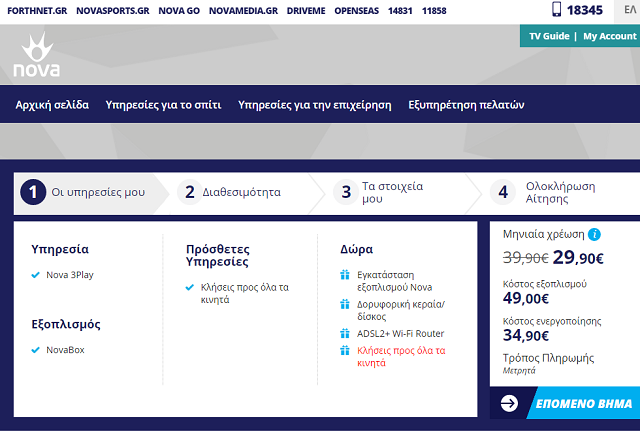Open the My Account link
This screenshot has height=432, width=640.
pyautogui.click(x=609, y=36)
